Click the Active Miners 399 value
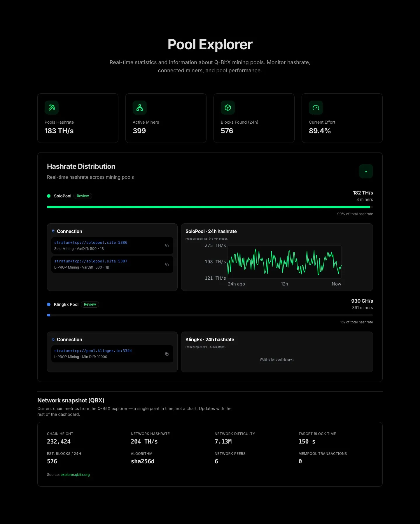The width and height of the screenshot is (420, 524). (x=139, y=131)
